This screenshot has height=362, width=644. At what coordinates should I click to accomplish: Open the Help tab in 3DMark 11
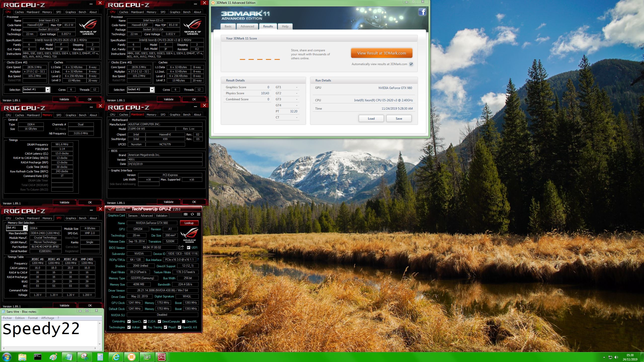click(285, 26)
